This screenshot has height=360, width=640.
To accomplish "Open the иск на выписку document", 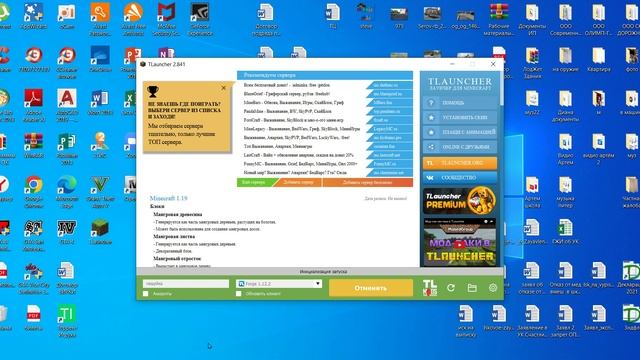I will click(x=466, y=321).
